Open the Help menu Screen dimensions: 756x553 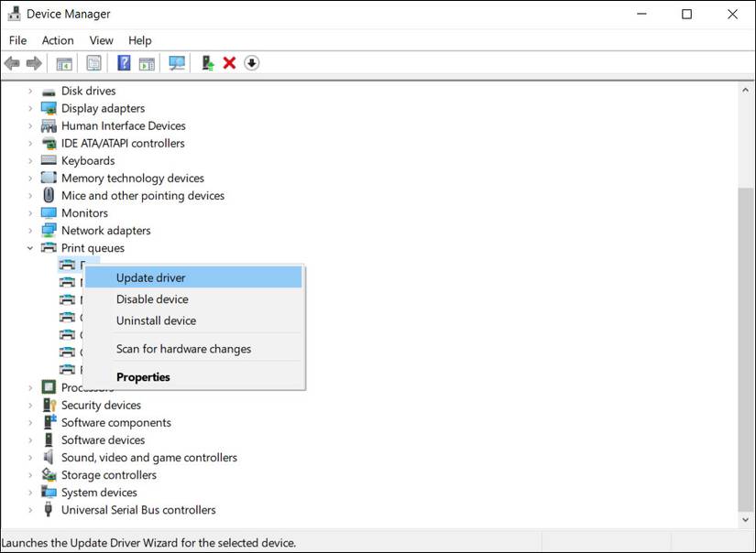[x=140, y=40]
